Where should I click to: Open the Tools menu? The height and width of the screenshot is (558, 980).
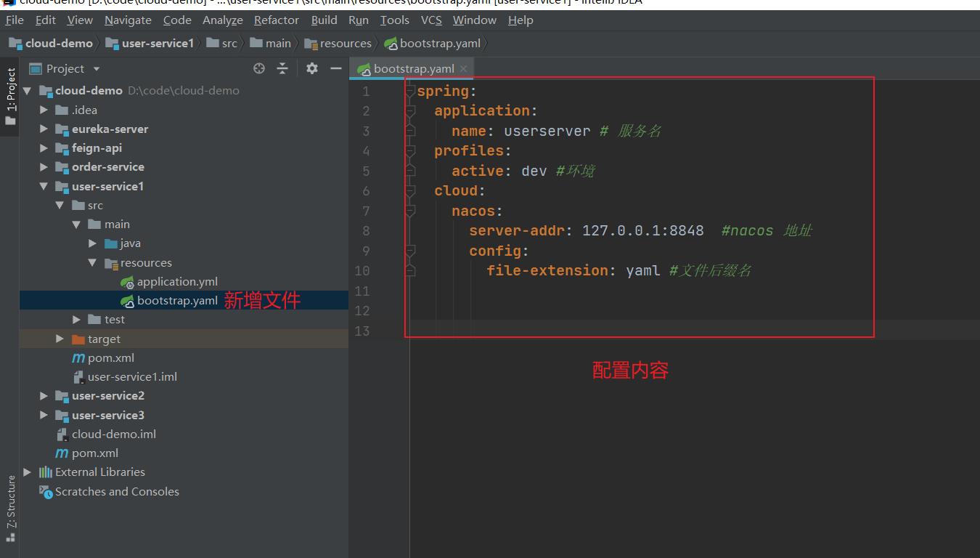click(395, 20)
